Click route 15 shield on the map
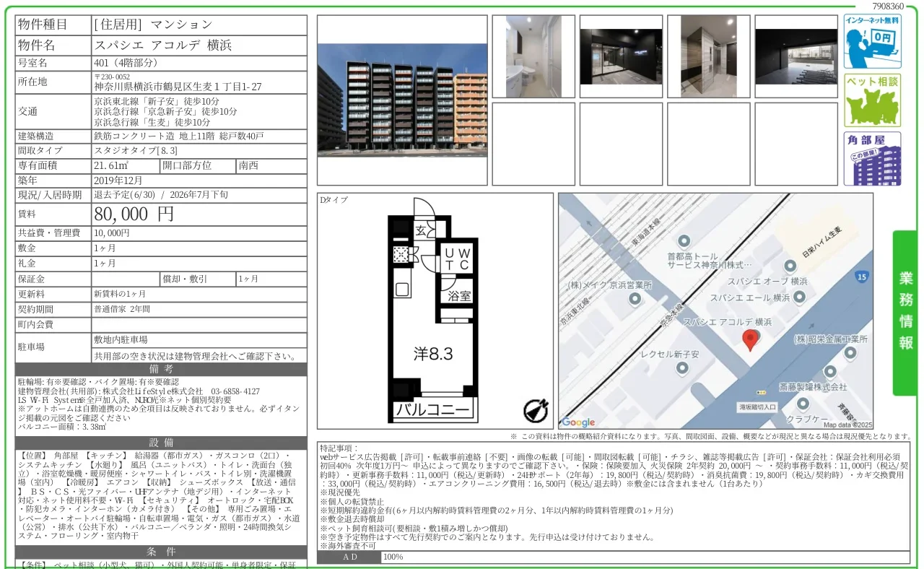 pos(861,277)
